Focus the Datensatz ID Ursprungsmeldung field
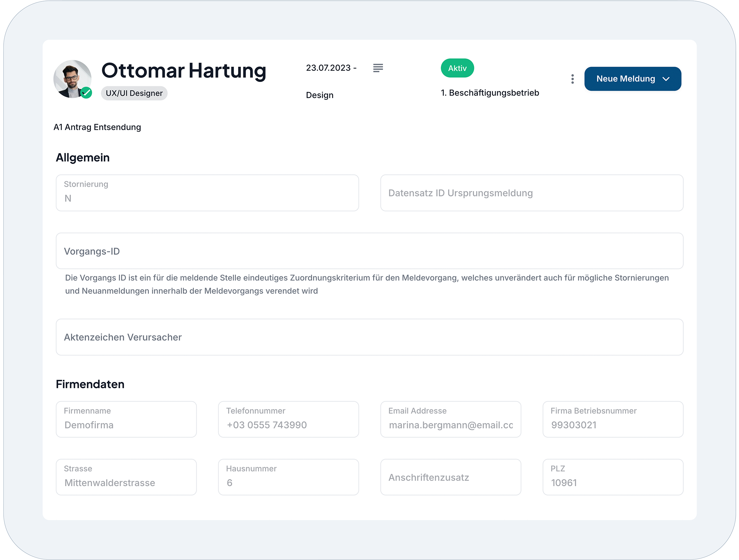 click(531, 193)
